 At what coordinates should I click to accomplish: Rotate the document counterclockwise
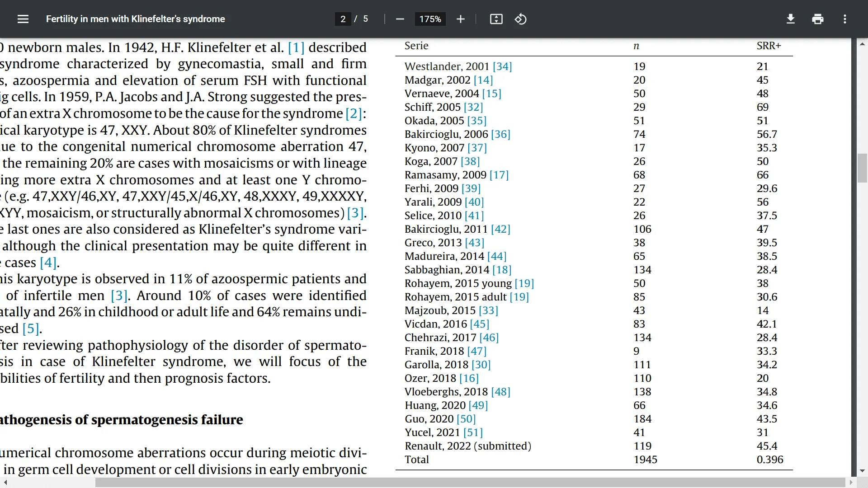click(520, 19)
